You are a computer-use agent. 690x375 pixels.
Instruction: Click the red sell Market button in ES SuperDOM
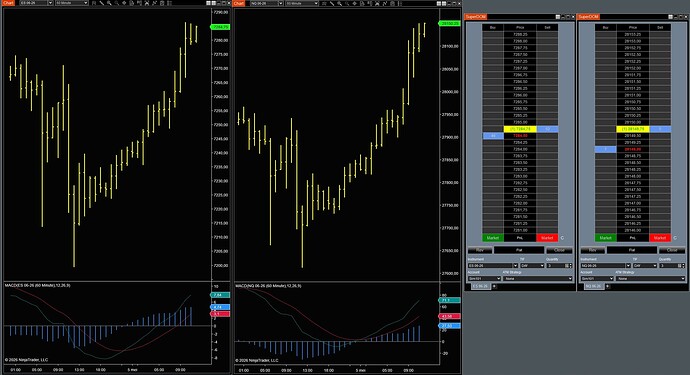547,238
